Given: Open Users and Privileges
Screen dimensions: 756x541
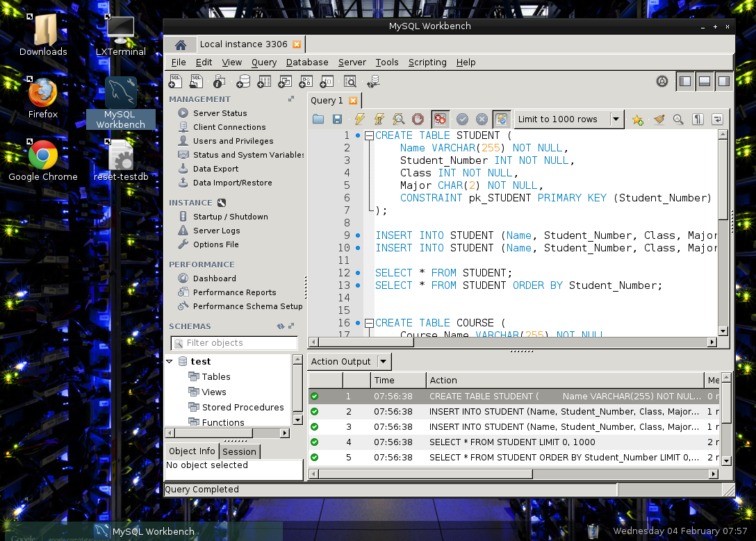Looking at the screenshot, I should (233, 141).
